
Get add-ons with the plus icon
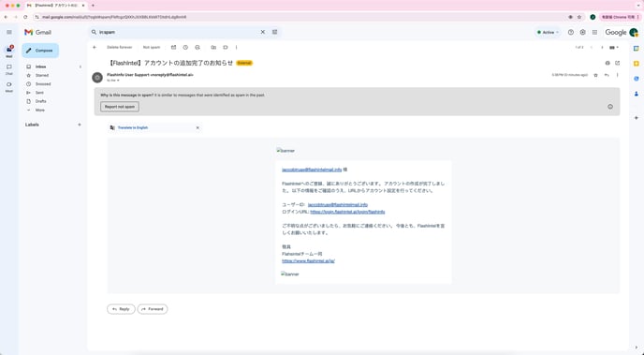pos(637,118)
